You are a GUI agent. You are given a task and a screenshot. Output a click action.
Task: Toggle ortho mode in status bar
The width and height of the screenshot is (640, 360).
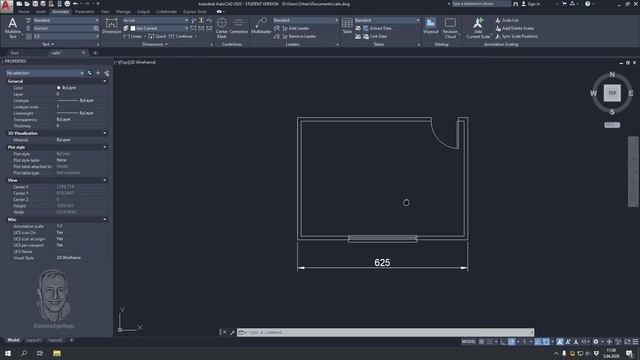(502, 342)
